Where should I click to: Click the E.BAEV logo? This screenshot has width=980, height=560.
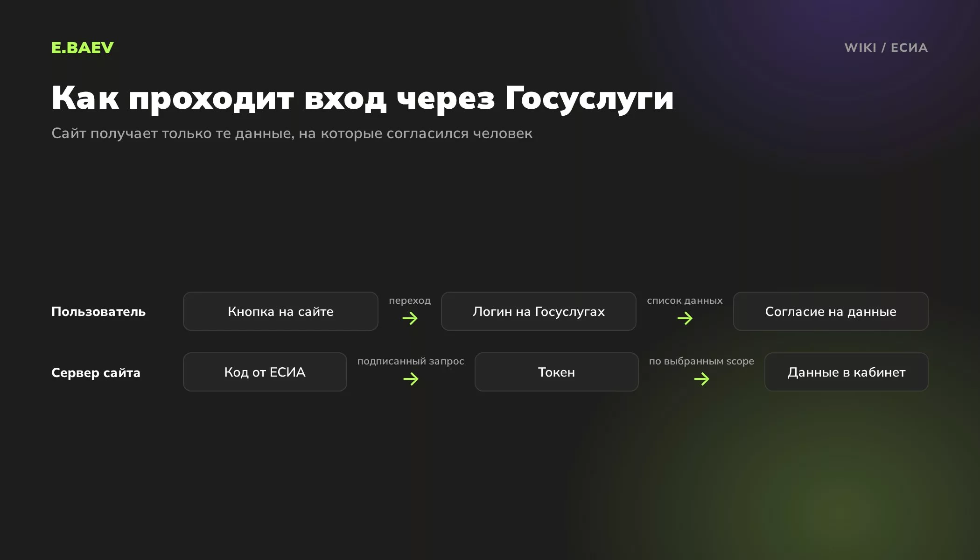pyautogui.click(x=83, y=48)
